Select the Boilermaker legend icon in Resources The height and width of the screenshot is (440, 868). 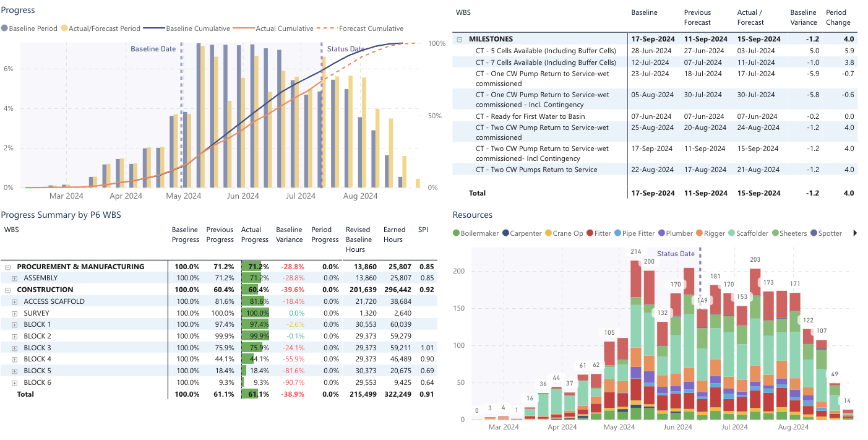(x=457, y=233)
